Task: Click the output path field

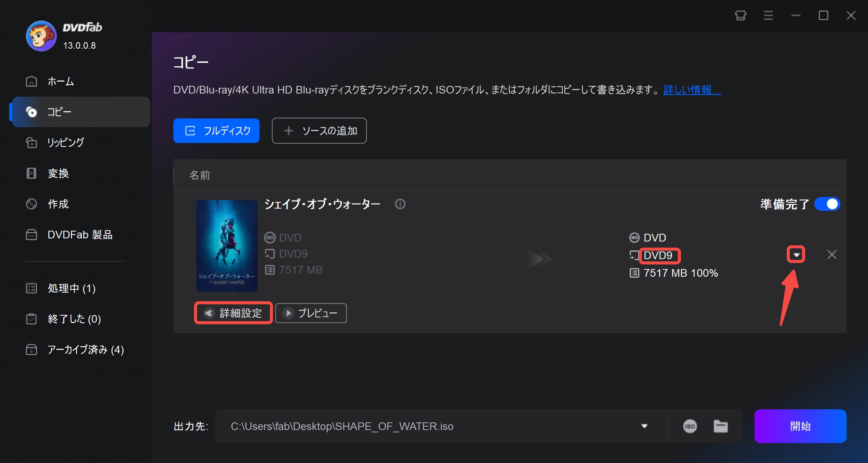Action: [x=429, y=426]
